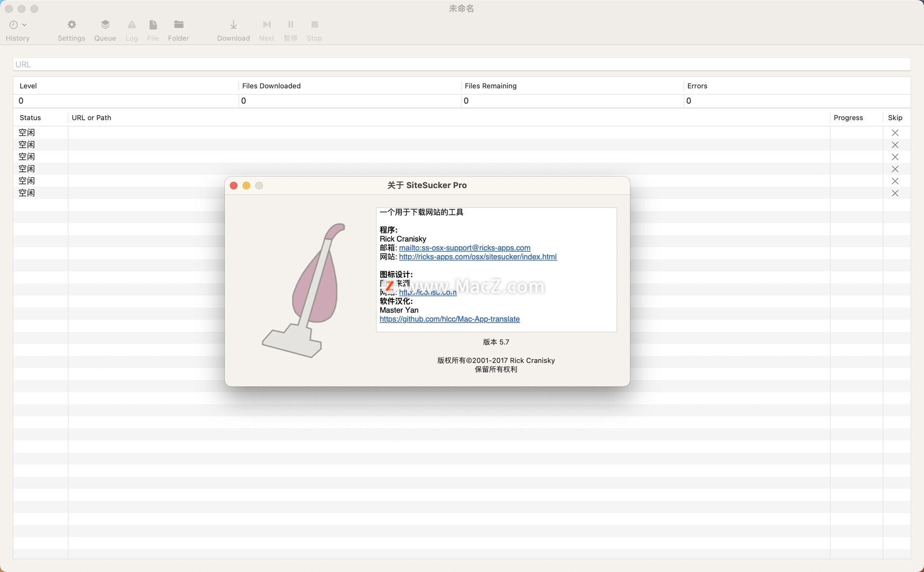Skip fourth idle row with X

tap(895, 169)
